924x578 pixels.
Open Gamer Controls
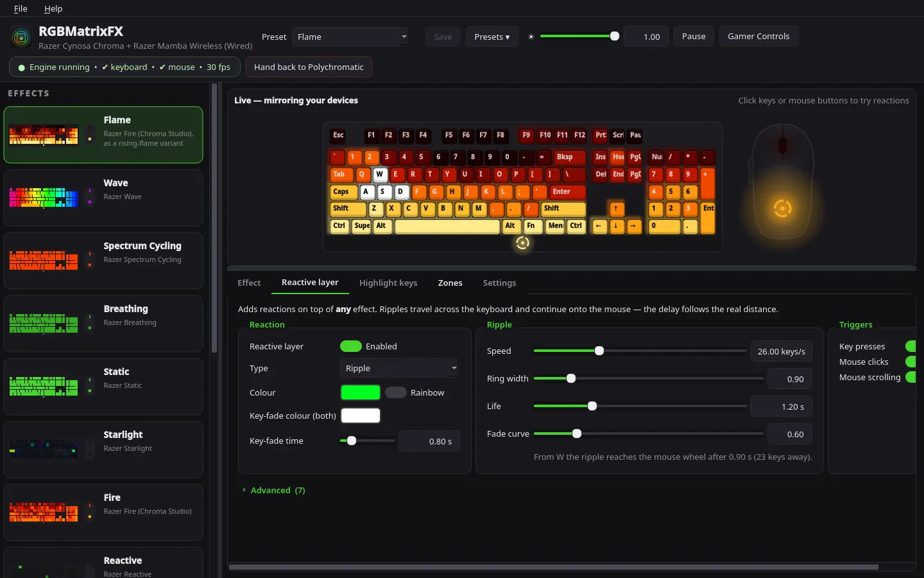pyautogui.click(x=758, y=36)
